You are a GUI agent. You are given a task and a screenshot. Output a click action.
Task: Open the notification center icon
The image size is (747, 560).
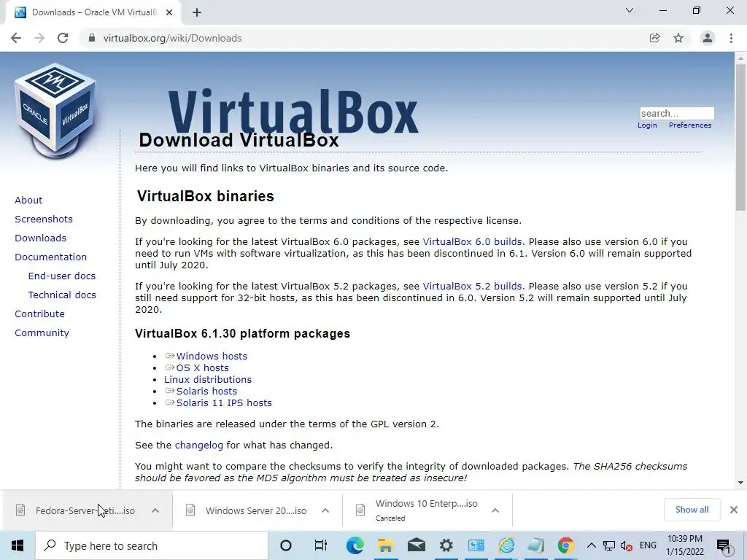724,545
